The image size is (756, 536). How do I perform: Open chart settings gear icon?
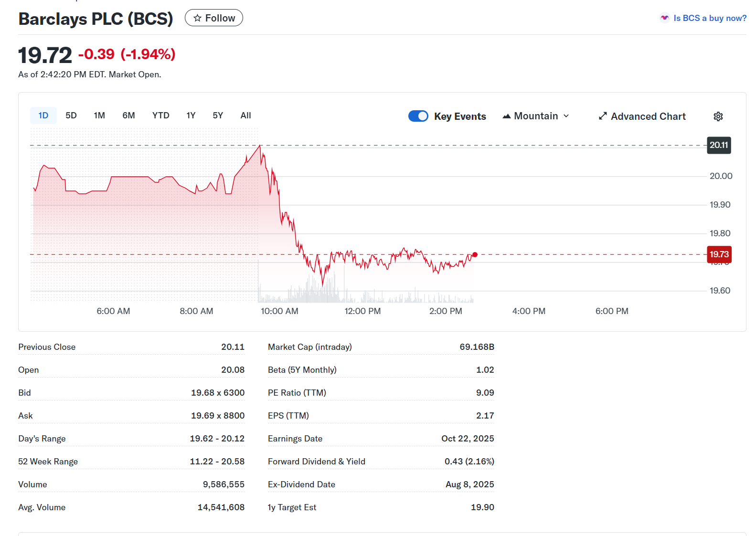tap(718, 116)
